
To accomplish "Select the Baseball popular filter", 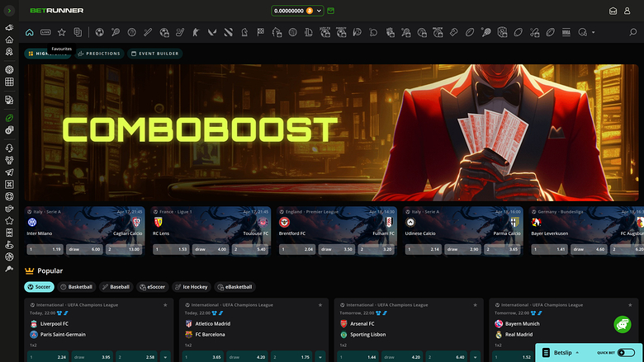I will point(116,287).
